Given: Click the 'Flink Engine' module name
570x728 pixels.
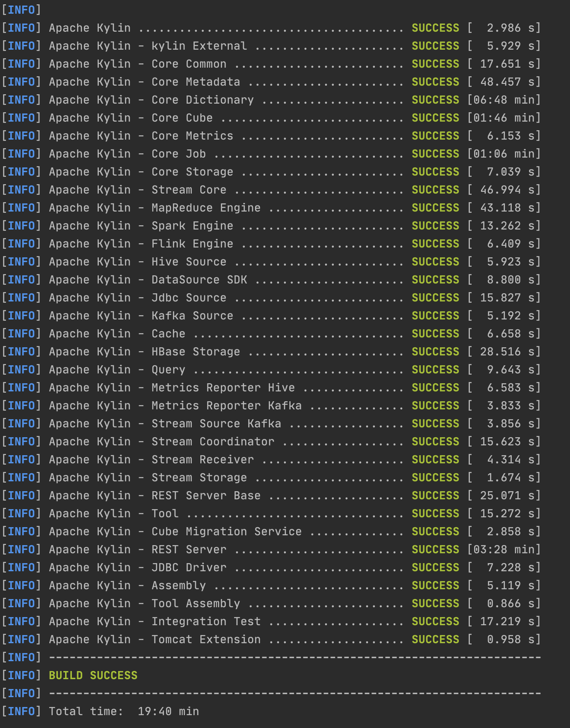Looking at the screenshot, I should pos(192,244).
